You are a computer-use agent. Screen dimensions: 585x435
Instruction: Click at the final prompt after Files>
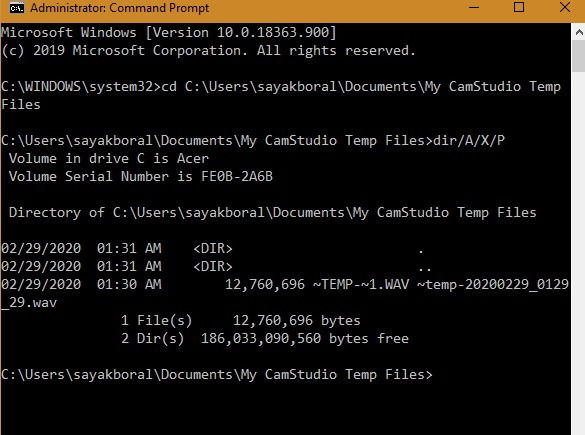(438, 375)
